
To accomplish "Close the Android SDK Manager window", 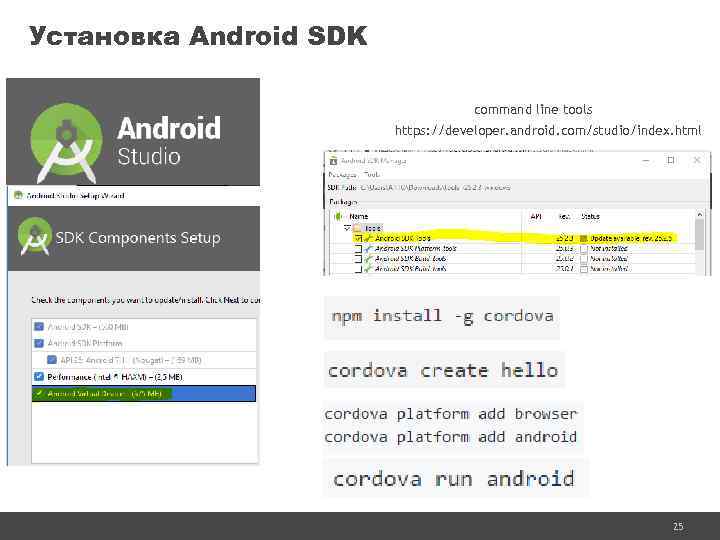I will tap(697, 160).
